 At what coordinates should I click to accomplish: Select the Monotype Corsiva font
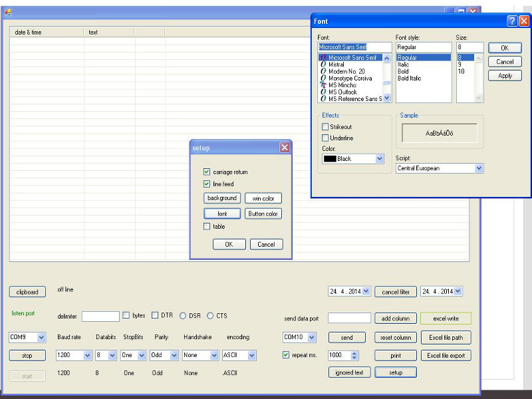click(x=350, y=78)
